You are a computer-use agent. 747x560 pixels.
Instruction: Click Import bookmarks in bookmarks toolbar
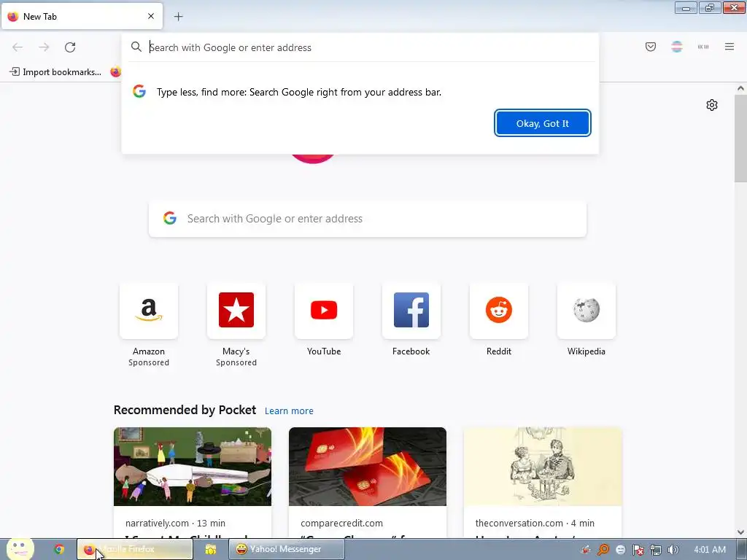coord(55,72)
